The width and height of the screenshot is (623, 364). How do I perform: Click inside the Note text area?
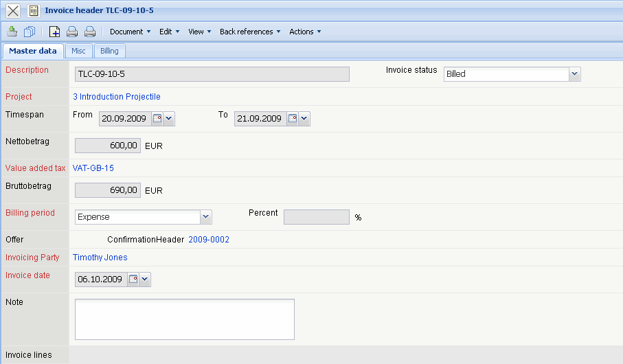point(184,319)
